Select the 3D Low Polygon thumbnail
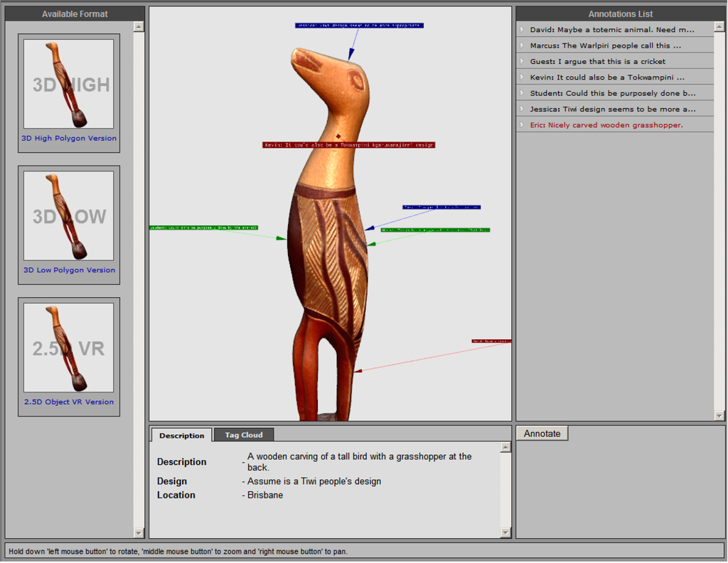The width and height of the screenshot is (728, 563). pyautogui.click(x=69, y=216)
